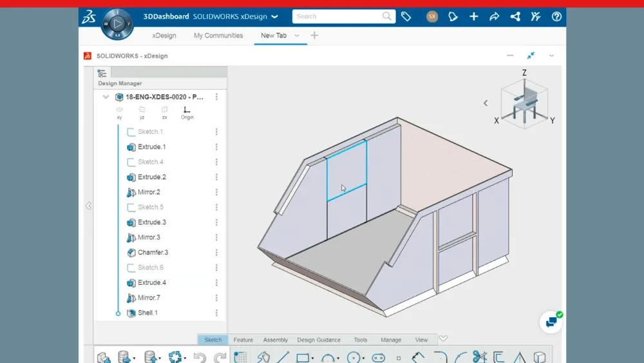Image resolution: width=644 pixels, height=363 pixels.
Task: Switch to My Communities tab
Action: (218, 35)
